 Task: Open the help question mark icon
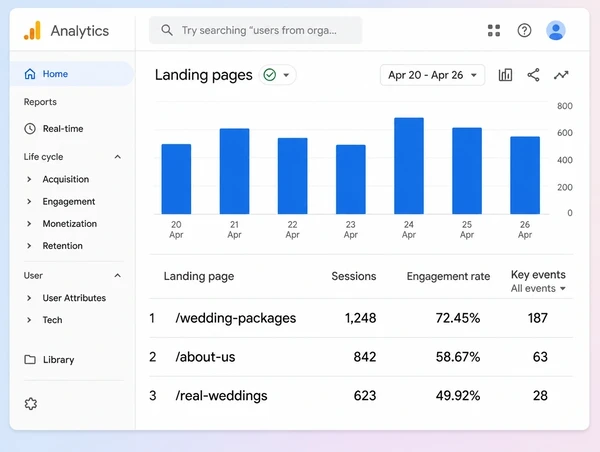tap(524, 30)
